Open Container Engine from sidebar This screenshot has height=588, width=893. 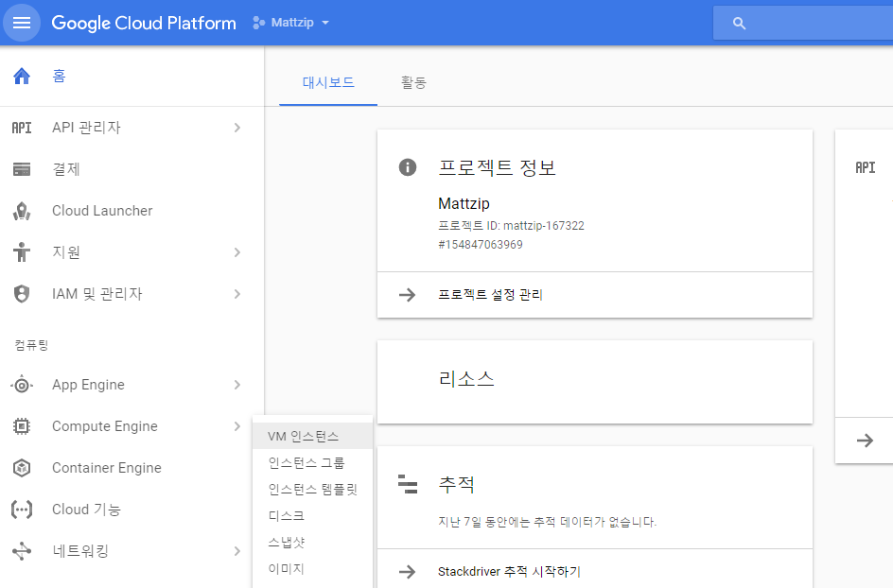coord(132,468)
